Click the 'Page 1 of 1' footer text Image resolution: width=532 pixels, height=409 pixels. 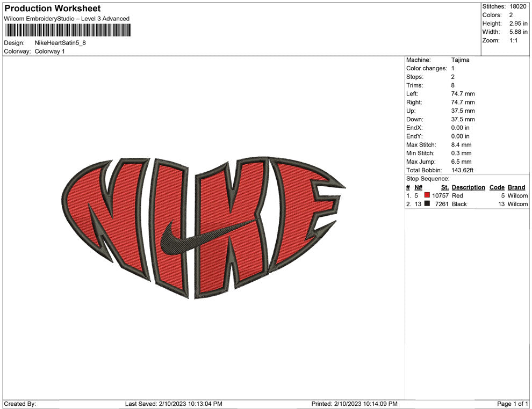pos(512,404)
